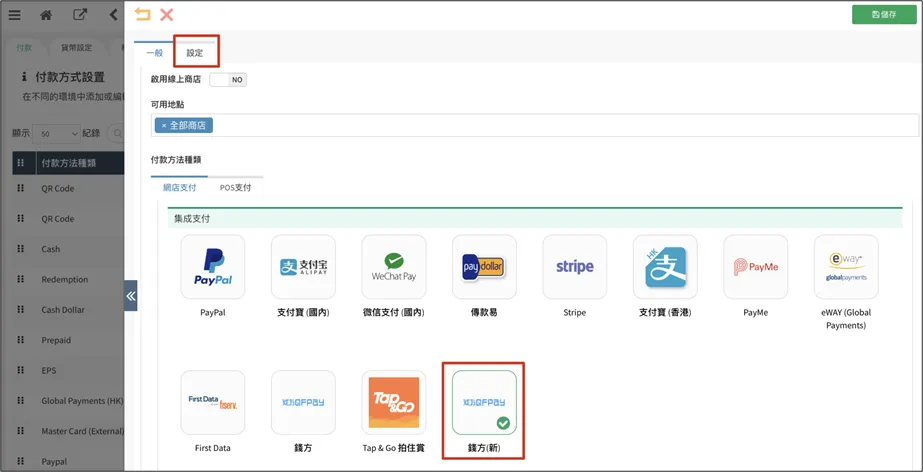Click the search box beside 紀錄
Viewport: 923px width, 472px height.
[x=116, y=134]
